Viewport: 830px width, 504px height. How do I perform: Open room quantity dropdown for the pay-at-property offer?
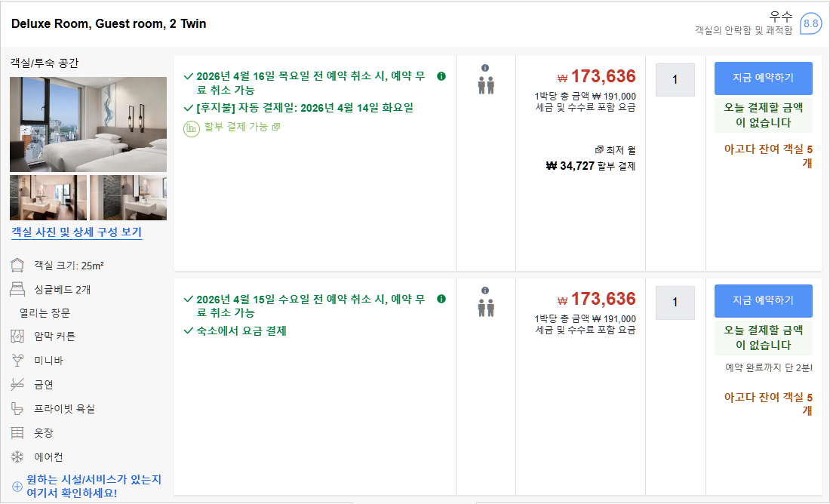coord(675,303)
